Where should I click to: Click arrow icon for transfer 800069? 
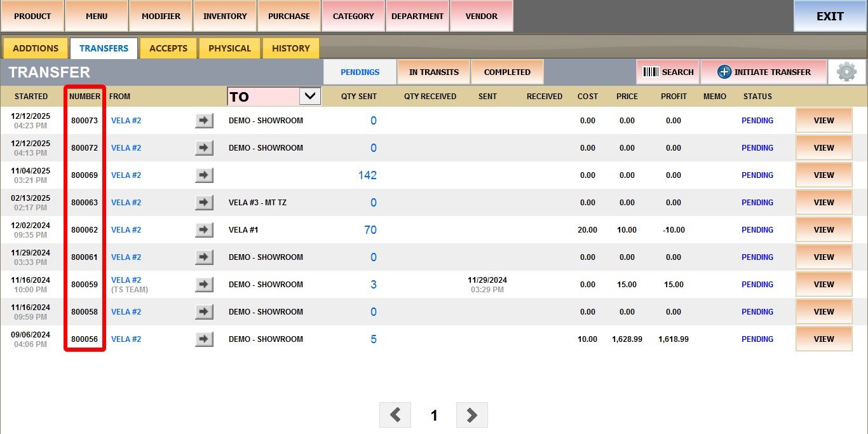coord(204,175)
